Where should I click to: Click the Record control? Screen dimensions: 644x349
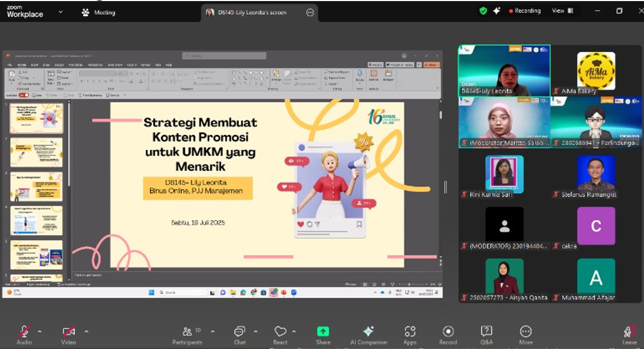[448, 331]
